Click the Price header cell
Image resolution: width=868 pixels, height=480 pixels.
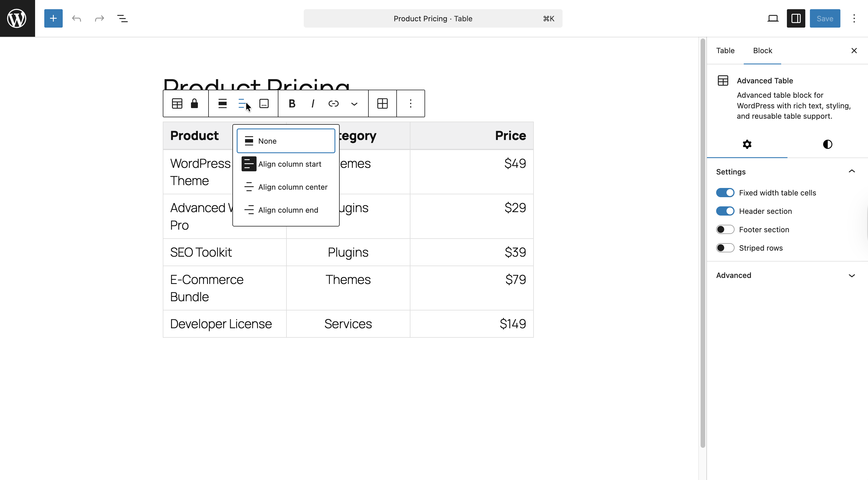(471, 136)
